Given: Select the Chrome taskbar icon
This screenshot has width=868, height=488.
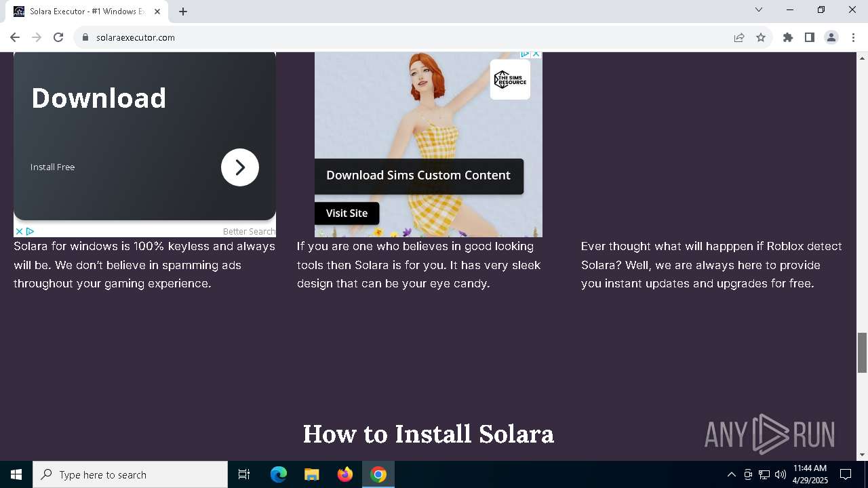Looking at the screenshot, I should [378, 474].
